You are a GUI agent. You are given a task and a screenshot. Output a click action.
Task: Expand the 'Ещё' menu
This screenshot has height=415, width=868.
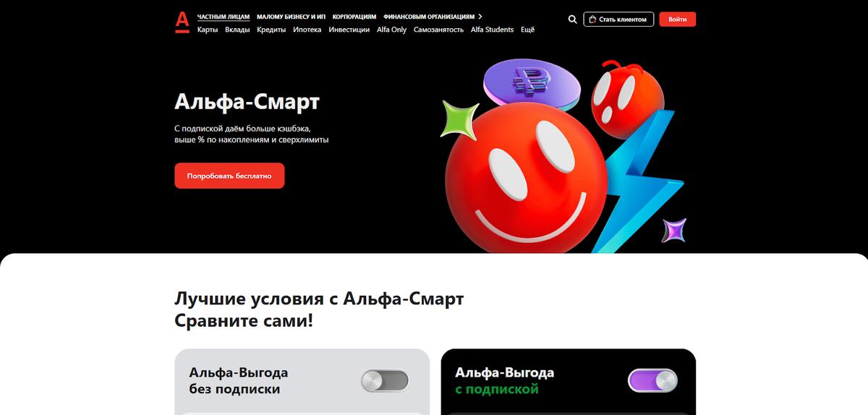(528, 30)
